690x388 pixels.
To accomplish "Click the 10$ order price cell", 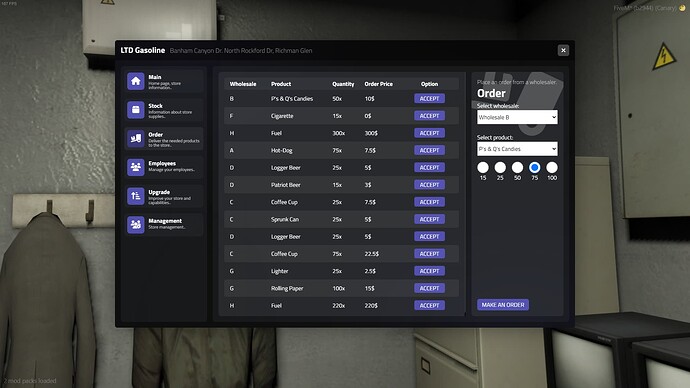I will click(x=369, y=99).
